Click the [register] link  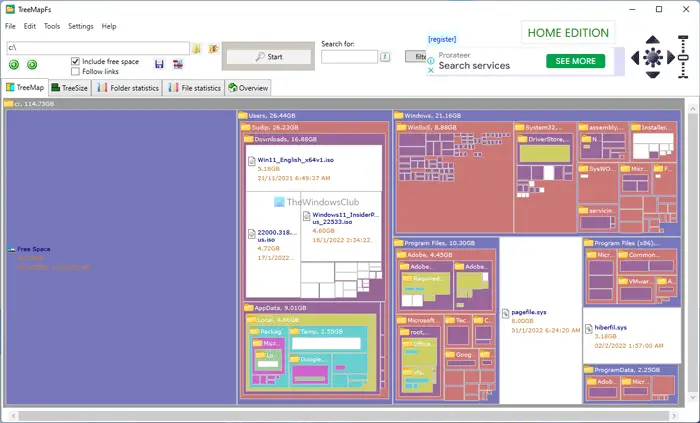442,39
